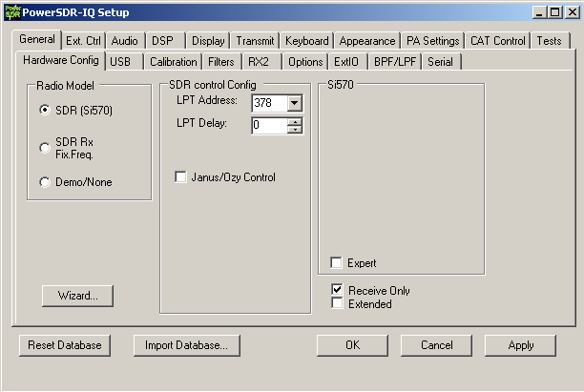This screenshot has width=584, height=392.
Task: Click Import Database... button
Action: point(187,345)
